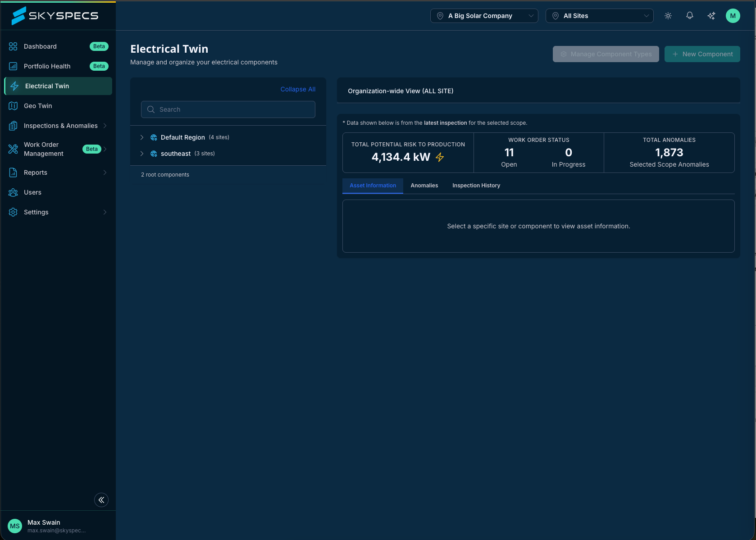The width and height of the screenshot is (756, 540).
Task: Open the AI sparkle assistant icon
Action: point(711,16)
